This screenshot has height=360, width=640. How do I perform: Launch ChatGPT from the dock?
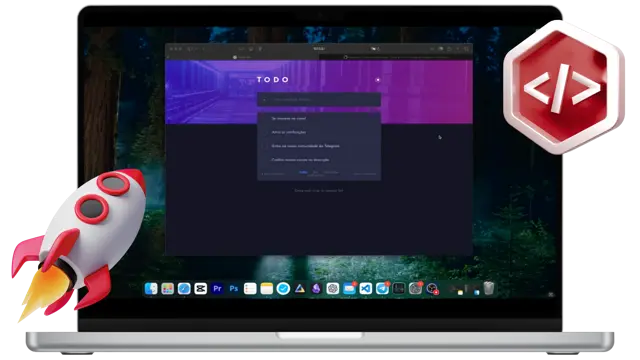(x=333, y=289)
